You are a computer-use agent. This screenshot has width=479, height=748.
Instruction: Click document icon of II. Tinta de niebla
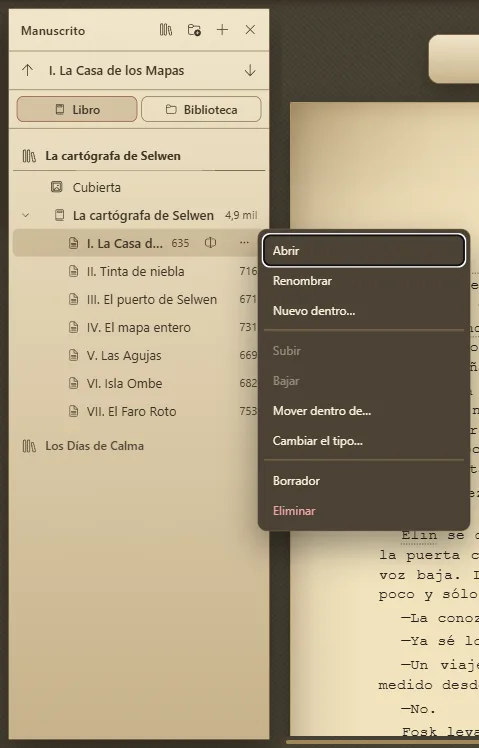(x=73, y=271)
